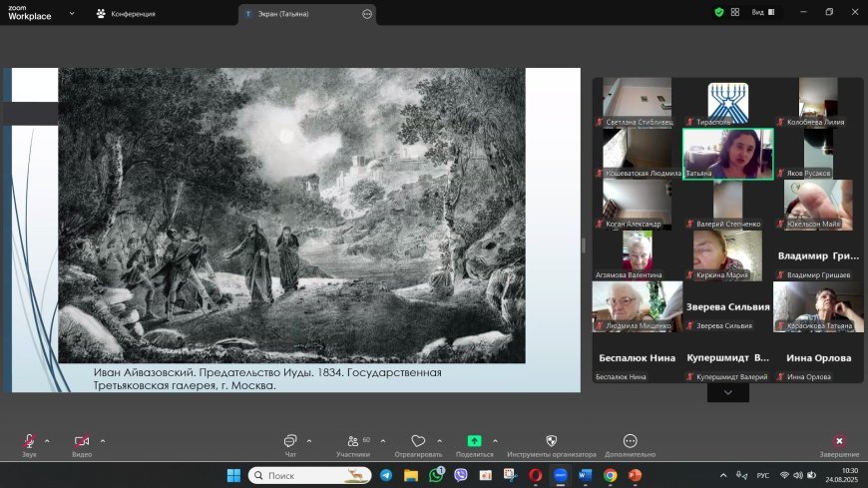Open Viber from the taskbar

[461, 475]
